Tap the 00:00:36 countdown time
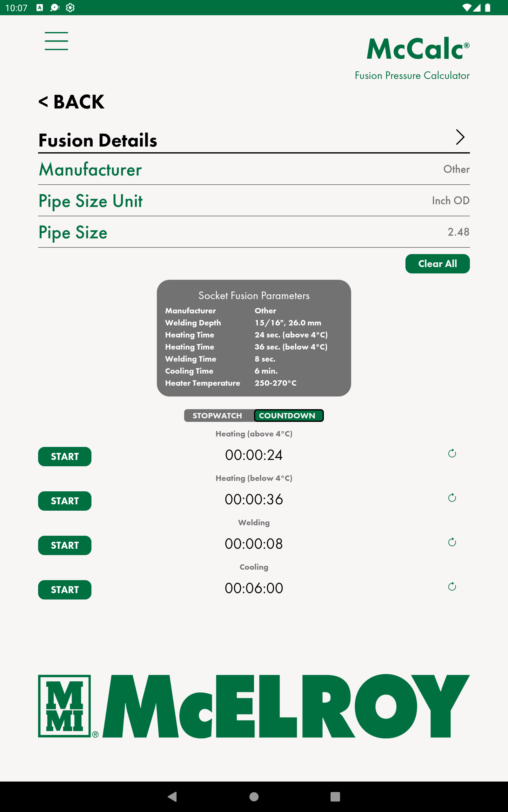 254,499
